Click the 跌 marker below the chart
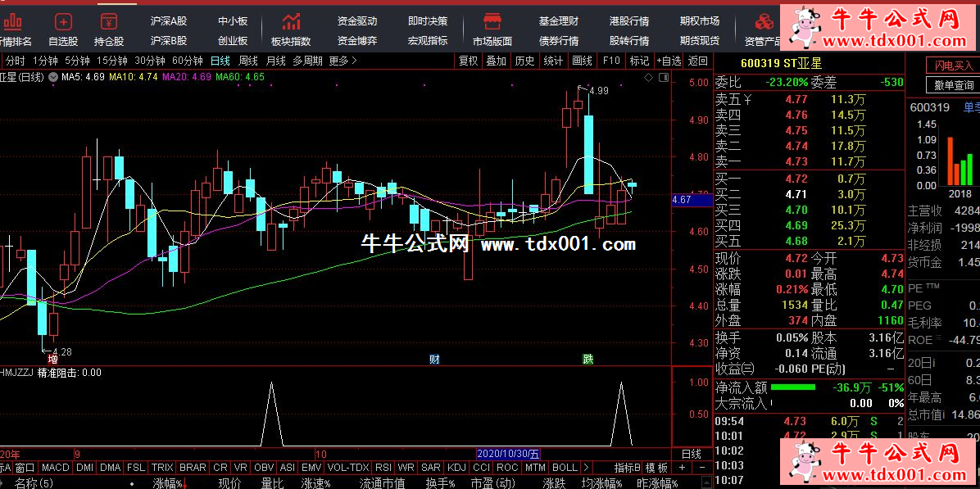 (x=588, y=359)
